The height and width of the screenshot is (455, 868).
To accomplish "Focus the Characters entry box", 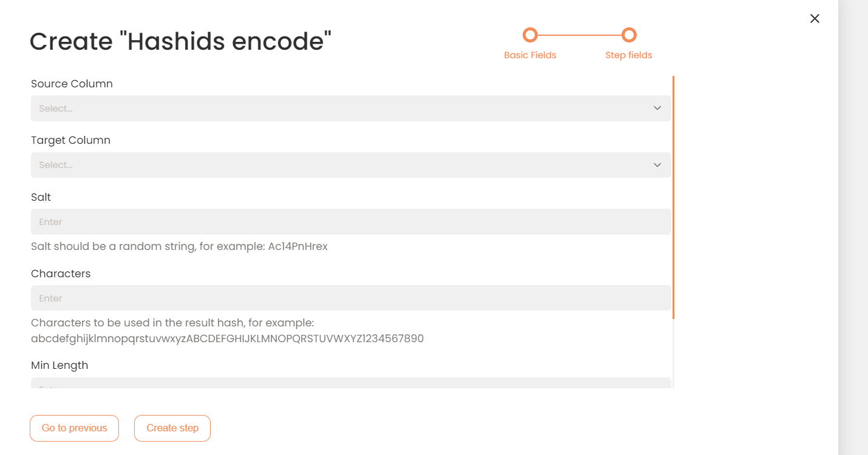I will pyautogui.click(x=351, y=298).
